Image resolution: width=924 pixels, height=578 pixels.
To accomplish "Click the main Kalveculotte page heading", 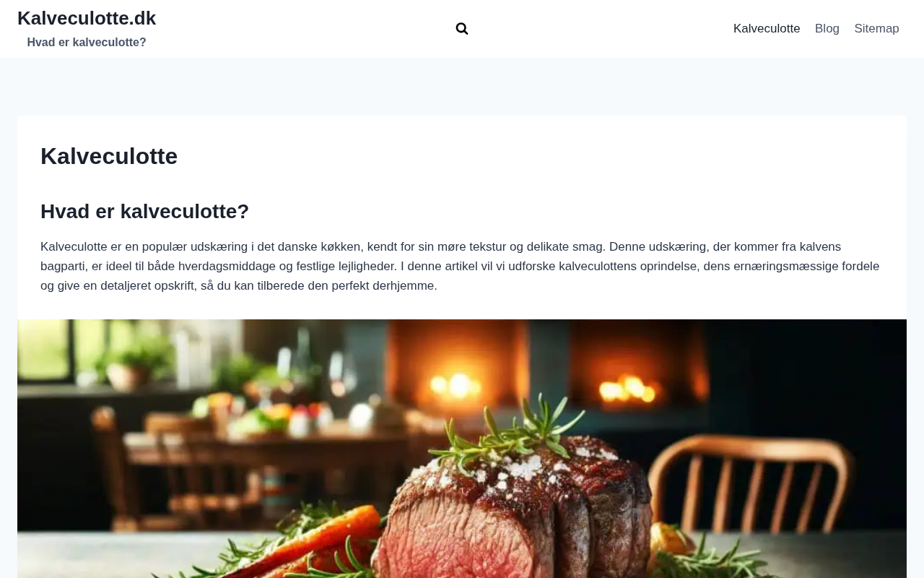I will [x=109, y=156].
